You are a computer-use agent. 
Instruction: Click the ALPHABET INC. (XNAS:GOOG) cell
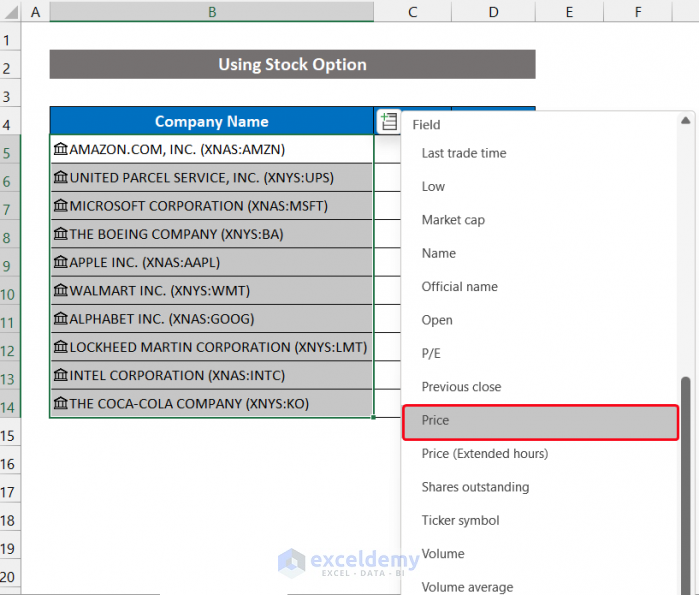pyautogui.click(x=212, y=319)
